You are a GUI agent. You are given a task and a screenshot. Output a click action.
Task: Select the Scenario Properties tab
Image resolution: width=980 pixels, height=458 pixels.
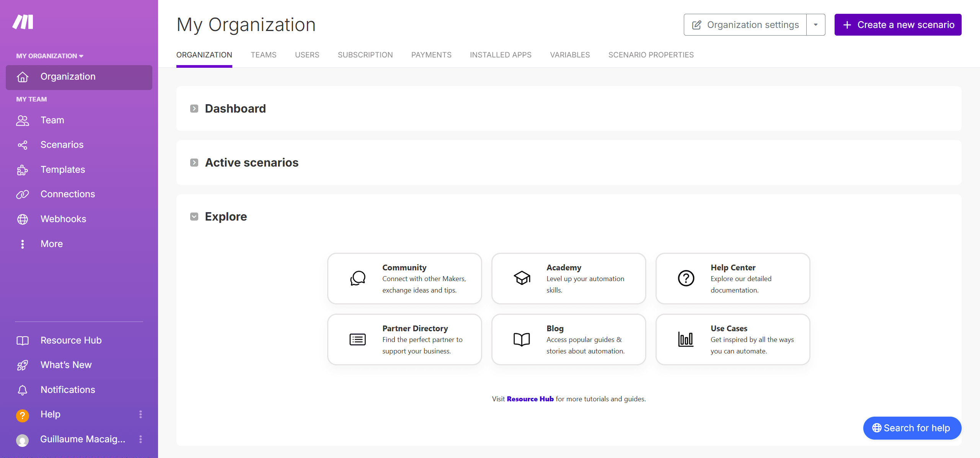click(651, 55)
